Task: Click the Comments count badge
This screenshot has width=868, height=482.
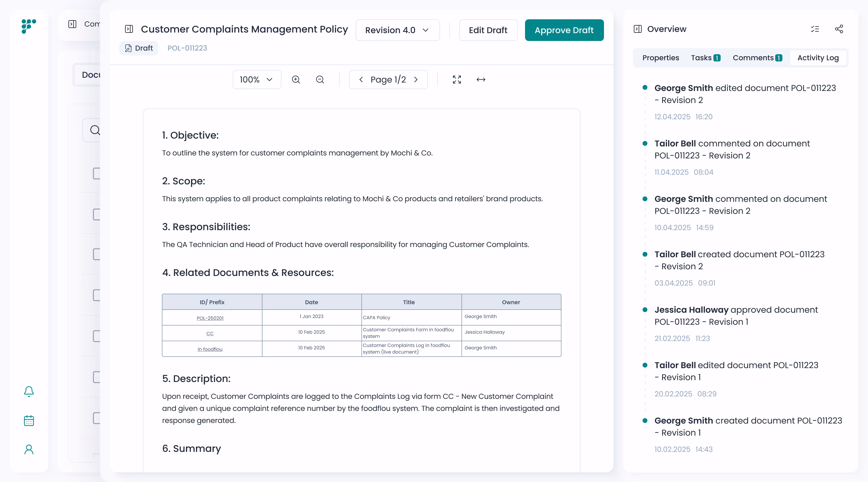Action: click(x=779, y=58)
